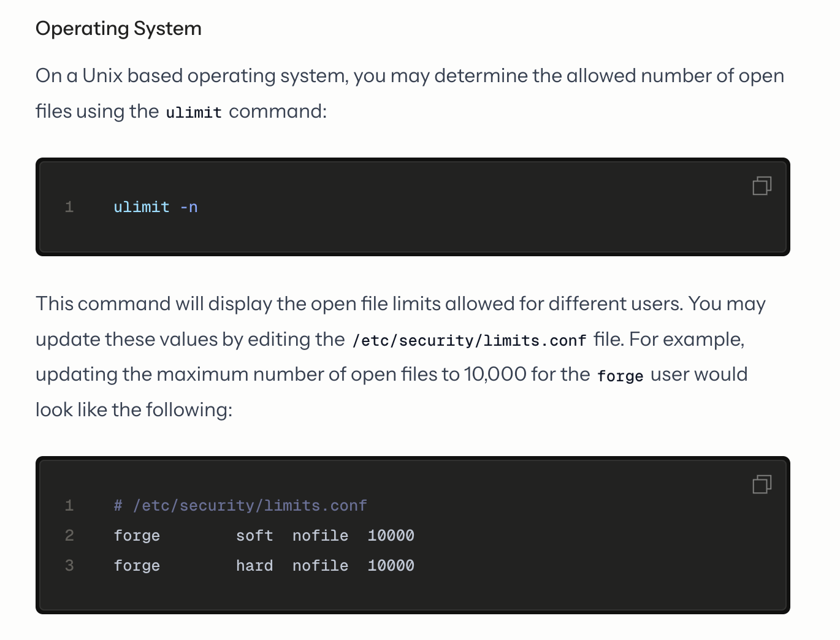
Task: Click line number 2 in limits.conf block
Action: [x=69, y=536]
